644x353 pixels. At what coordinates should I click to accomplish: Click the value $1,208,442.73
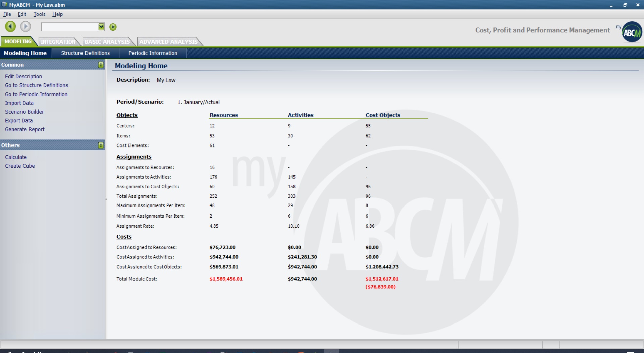(382, 267)
